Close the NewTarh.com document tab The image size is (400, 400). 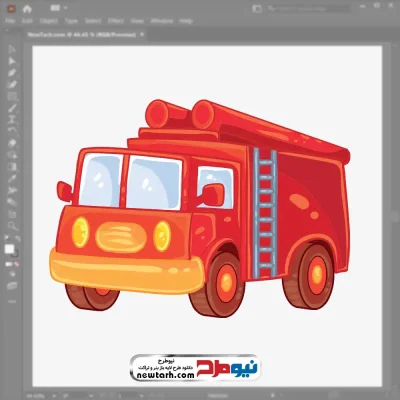coord(142,34)
